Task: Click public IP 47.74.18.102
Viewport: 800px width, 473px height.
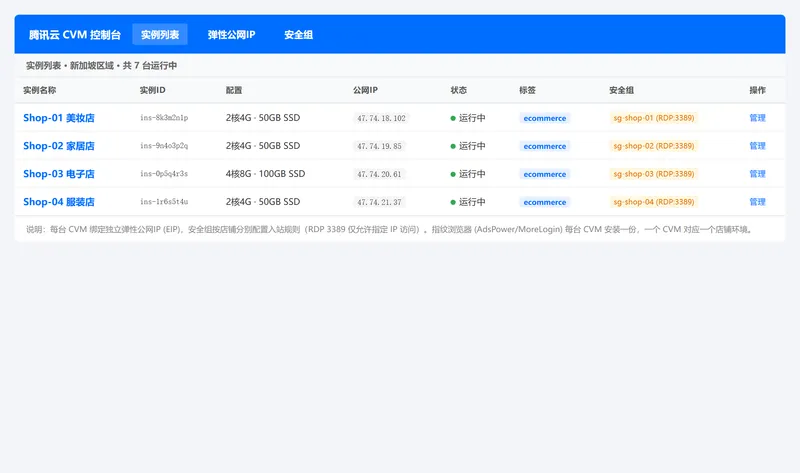Action: [x=381, y=118]
